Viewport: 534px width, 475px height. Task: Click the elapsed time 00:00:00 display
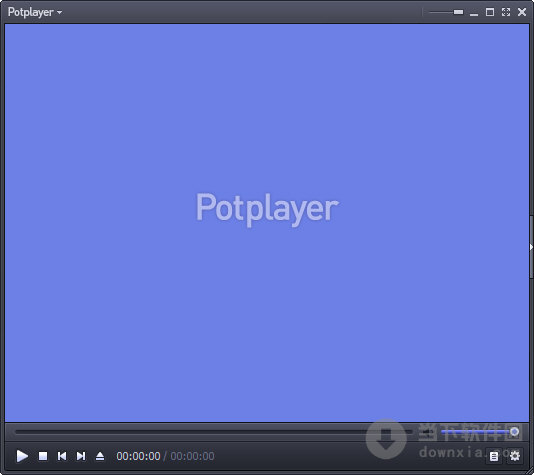click(138, 456)
